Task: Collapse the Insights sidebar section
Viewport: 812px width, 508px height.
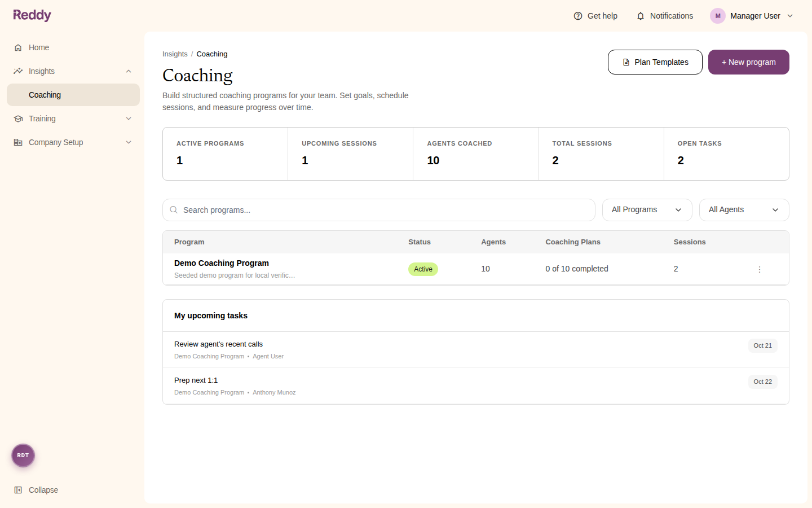Action: pyautogui.click(x=129, y=71)
